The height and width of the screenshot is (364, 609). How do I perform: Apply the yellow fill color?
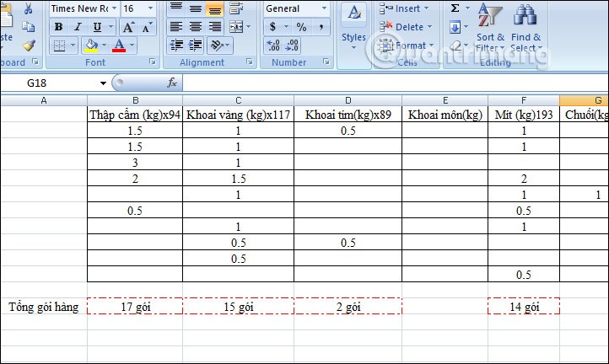[x=91, y=45]
